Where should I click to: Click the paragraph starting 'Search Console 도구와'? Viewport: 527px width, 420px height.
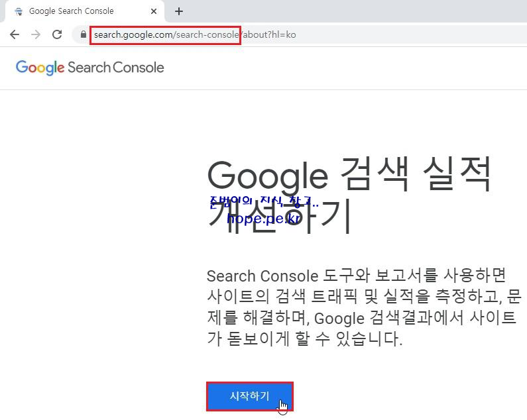tap(365, 307)
